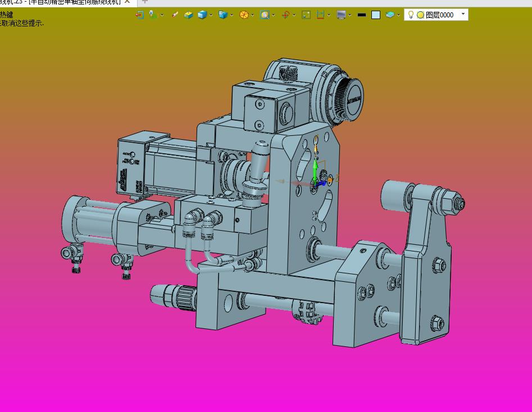Click the plus to add new tab

[x=145, y=2]
